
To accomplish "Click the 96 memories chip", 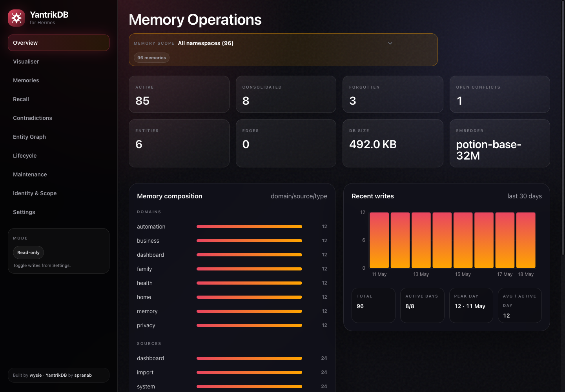I will point(151,58).
